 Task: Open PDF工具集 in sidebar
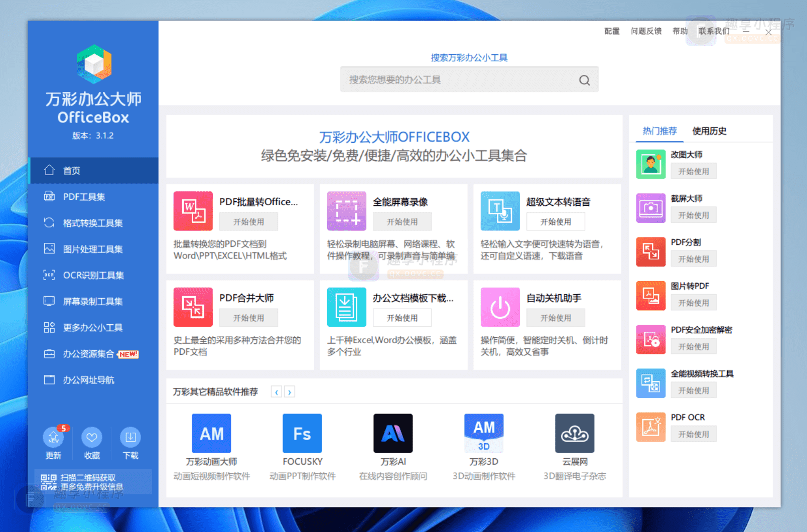(x=93, y=197)
